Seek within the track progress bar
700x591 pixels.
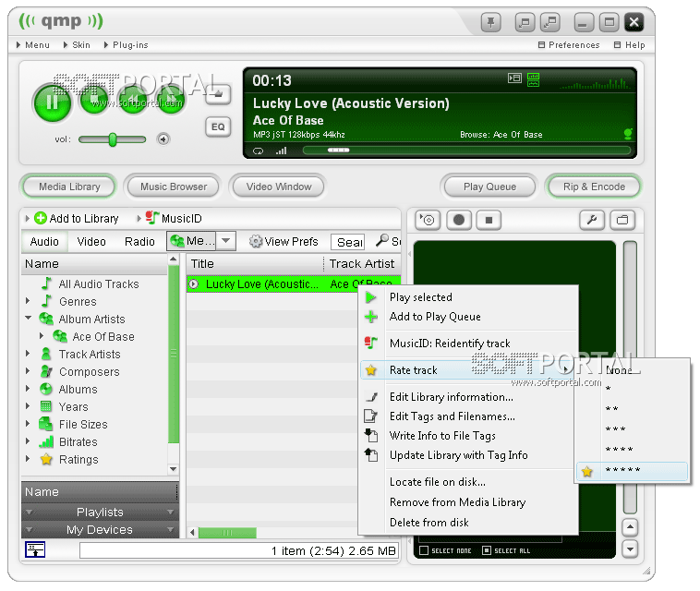466,151
